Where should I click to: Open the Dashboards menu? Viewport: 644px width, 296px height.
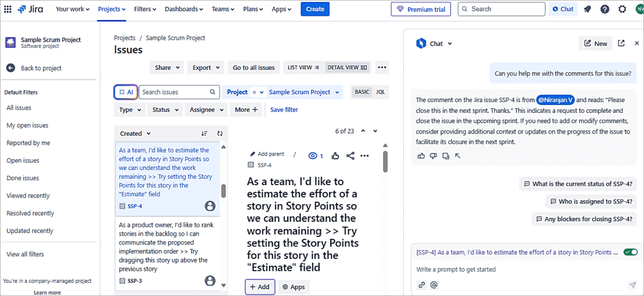tap(184, 9)
